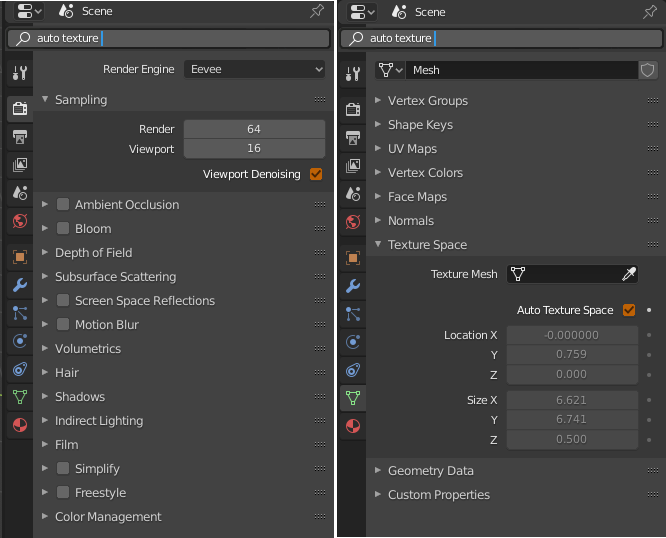The image size is (666, 538).
Task: Click animate dot beside Auto Texture Space
Action: tap(649, 310)
